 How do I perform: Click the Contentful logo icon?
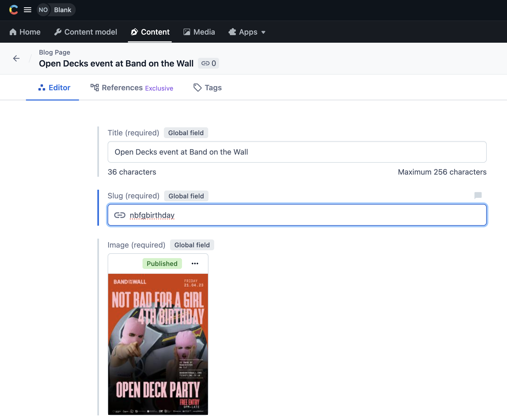tap(14, 10)
